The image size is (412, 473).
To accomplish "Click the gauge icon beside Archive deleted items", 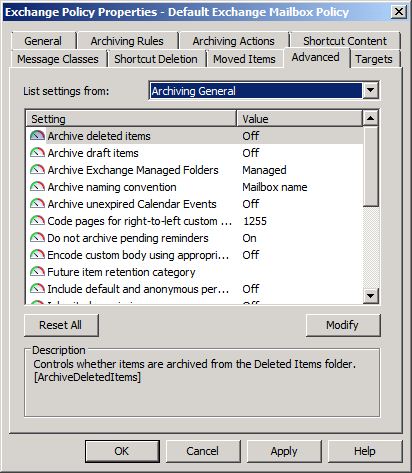I will click(37, 136).
